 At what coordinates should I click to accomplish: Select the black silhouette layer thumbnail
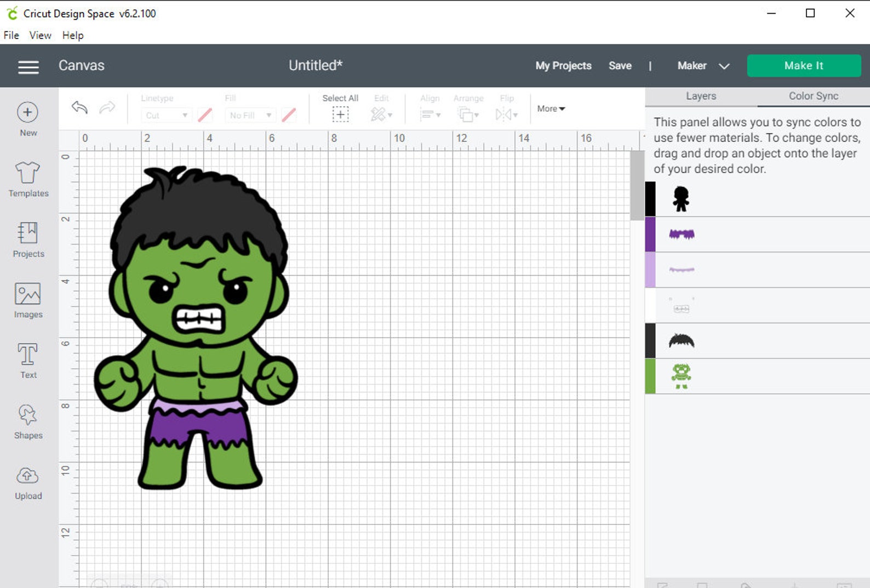pos(681,199)
